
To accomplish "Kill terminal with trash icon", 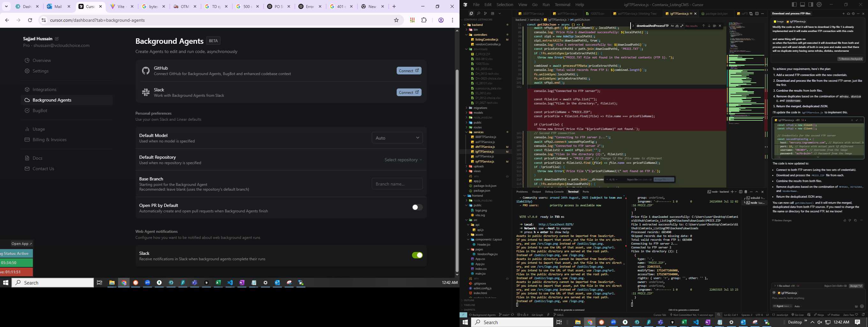I will tap(746, 192).
